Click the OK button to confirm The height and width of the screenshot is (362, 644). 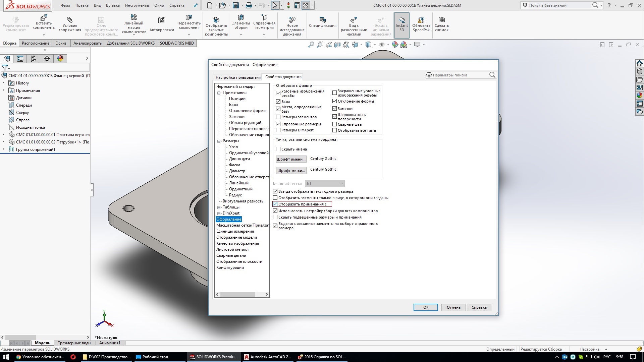[426, 307]
